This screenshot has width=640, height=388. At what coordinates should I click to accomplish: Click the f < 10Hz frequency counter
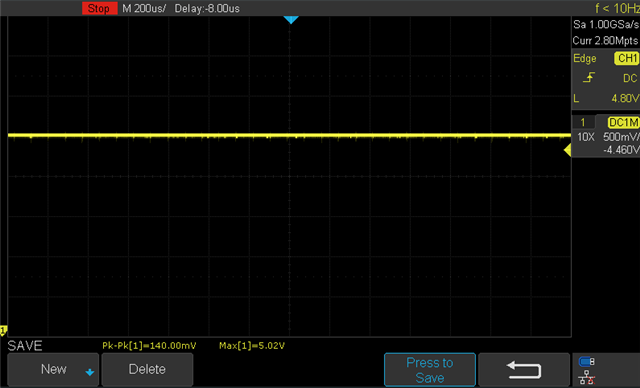(x=617, y=8)
